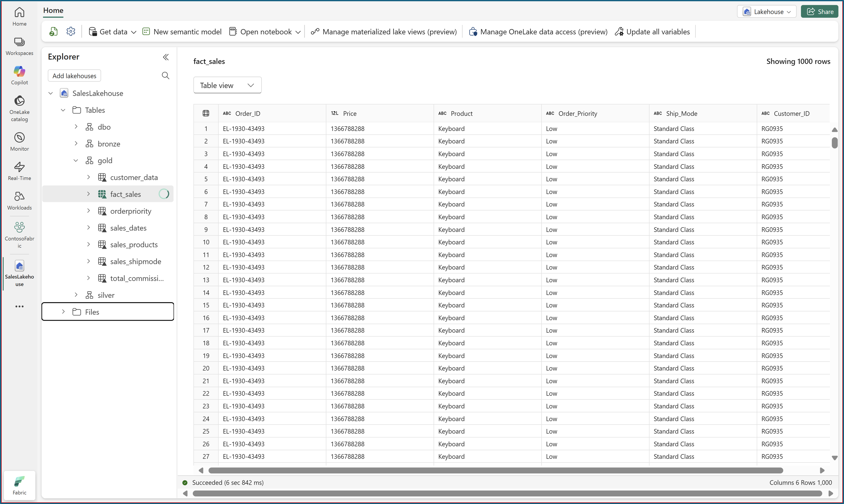The image size is (844, 504).
Task: Open lakehouse settings gear icon
Action: 71,32
